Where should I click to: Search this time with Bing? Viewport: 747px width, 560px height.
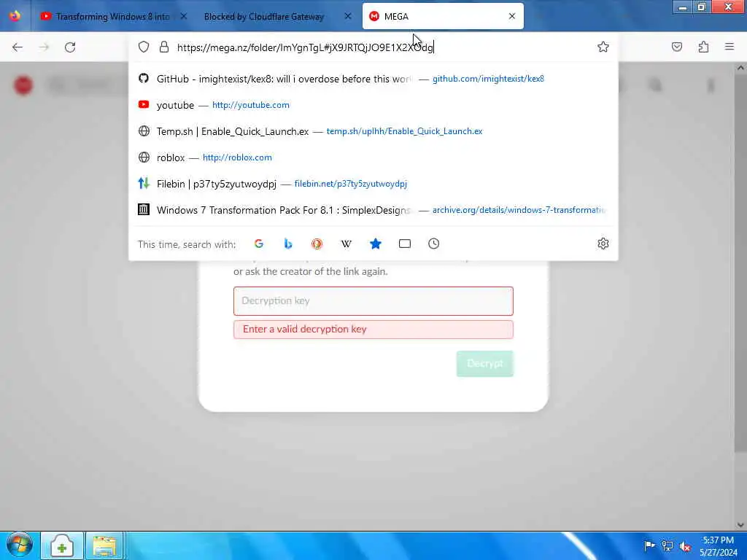click(x=287, y=244)
